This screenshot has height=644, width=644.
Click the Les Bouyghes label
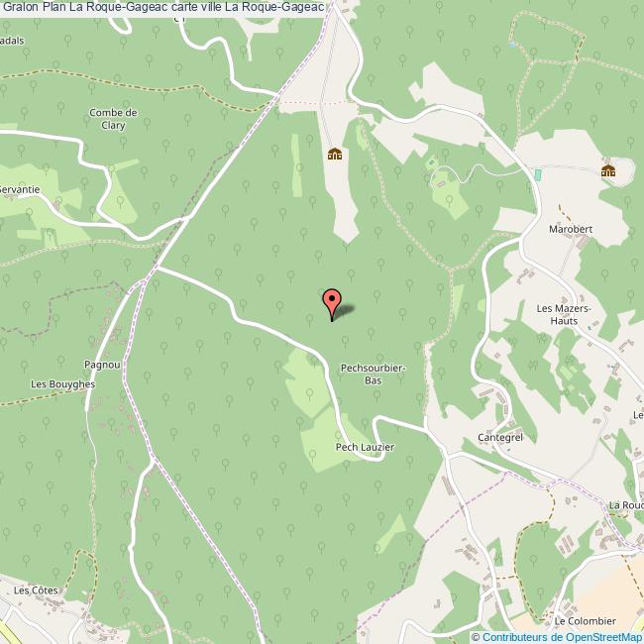pos(62,384)
